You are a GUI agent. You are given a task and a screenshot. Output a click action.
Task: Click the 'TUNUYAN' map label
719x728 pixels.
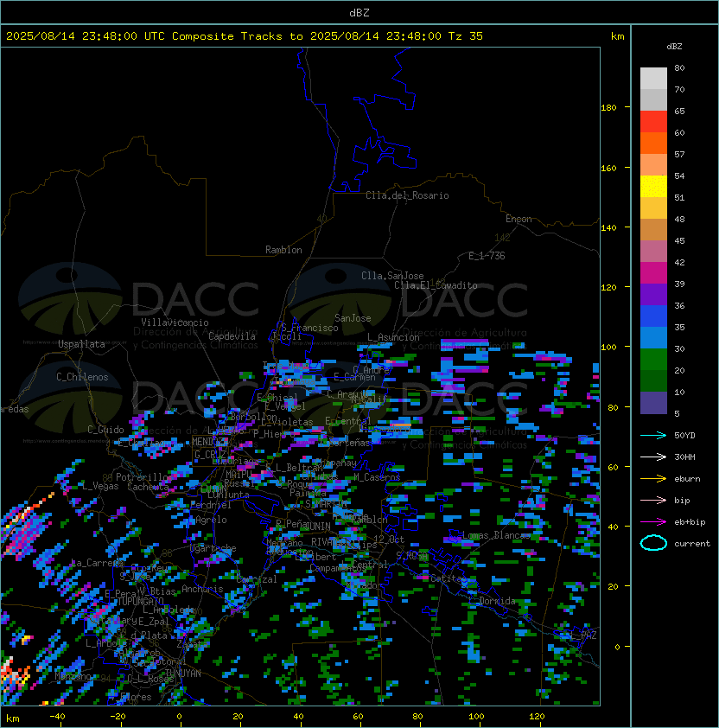(x=183, y=674)
